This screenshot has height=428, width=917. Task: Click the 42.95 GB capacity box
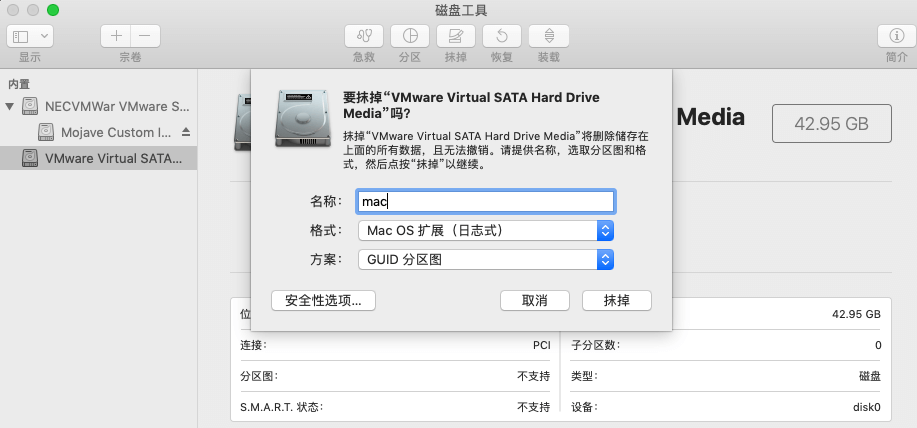click(x=832, y=123)
